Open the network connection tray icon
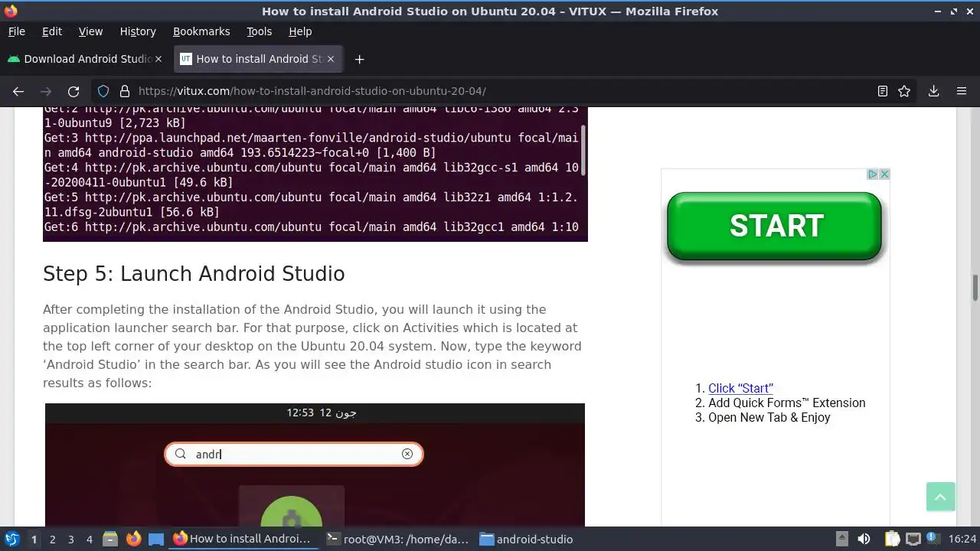This screenshot has width=980, height=551. (913, 539)
